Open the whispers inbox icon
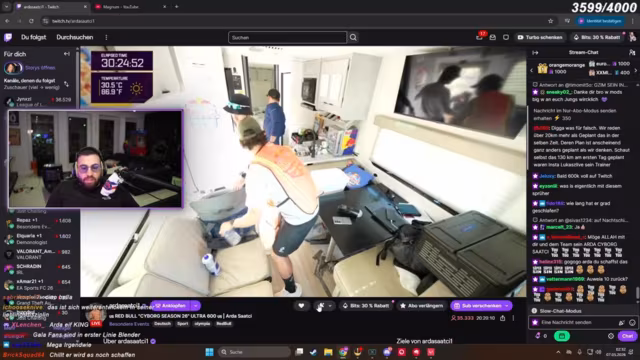The height and width of the screenshot is (360, 640). tap(493, 38)
